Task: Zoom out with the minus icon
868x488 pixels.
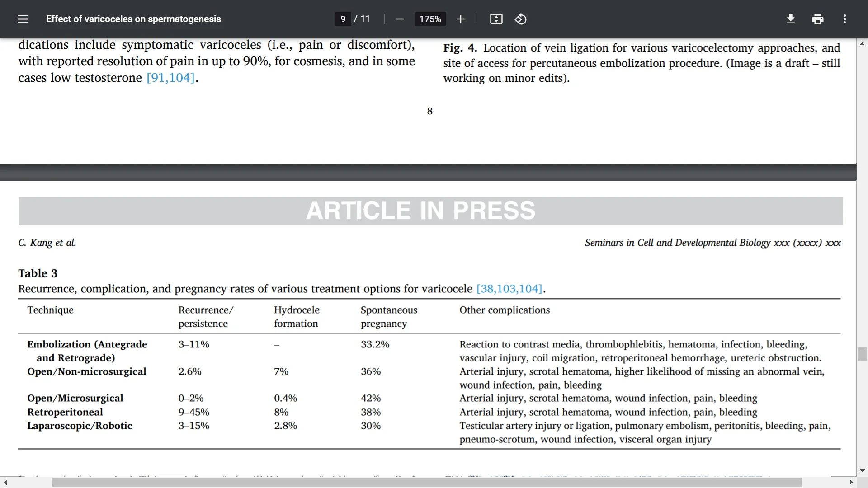Action: (400, 19)
